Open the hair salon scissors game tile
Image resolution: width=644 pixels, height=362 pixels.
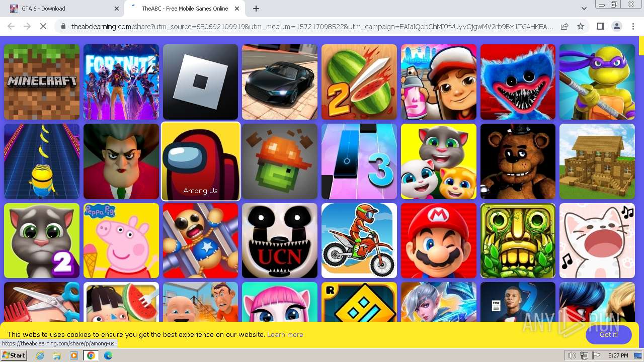coord(42,302)
